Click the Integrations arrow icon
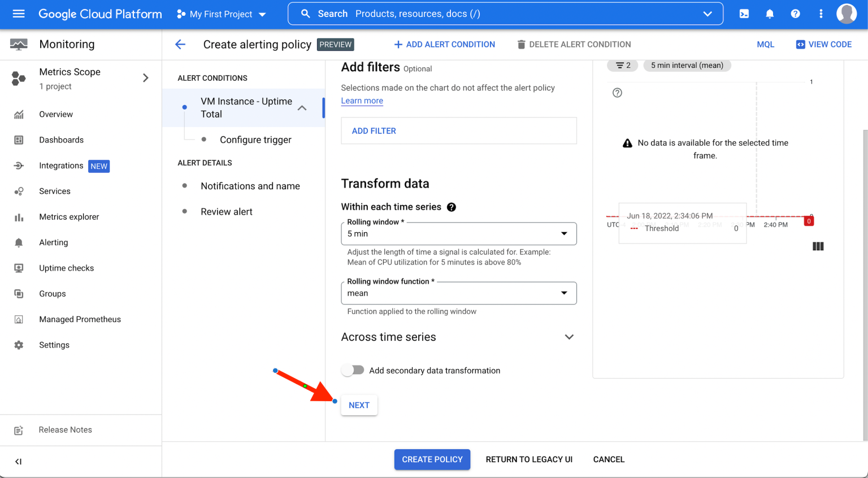Viewport: 868px width, 478px height. [19, 166]
